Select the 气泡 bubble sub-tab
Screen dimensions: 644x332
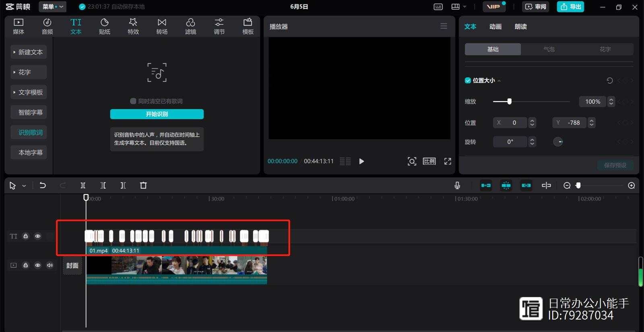click(x=549, y=49)
